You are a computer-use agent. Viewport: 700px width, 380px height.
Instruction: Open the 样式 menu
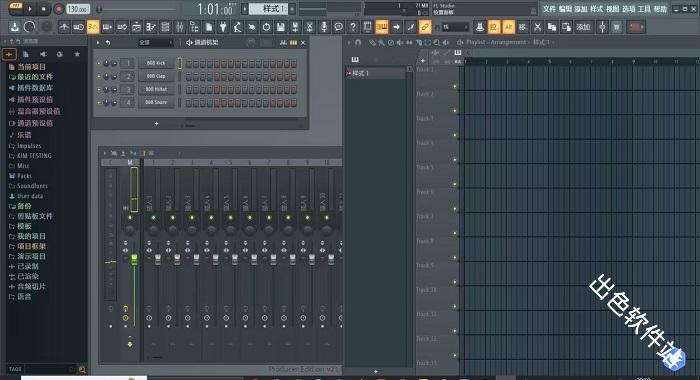coord(596,9)
